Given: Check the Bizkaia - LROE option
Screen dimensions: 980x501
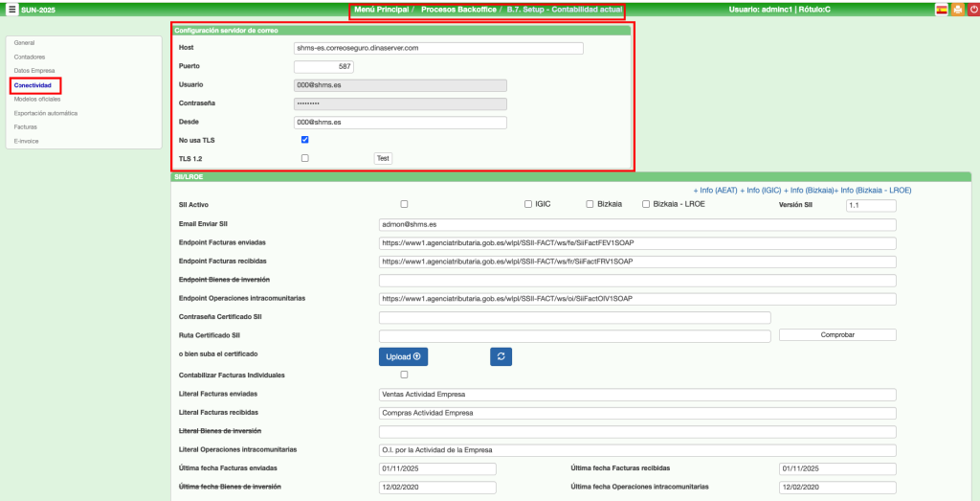Looking at the screenshot, I should (647, 204).
